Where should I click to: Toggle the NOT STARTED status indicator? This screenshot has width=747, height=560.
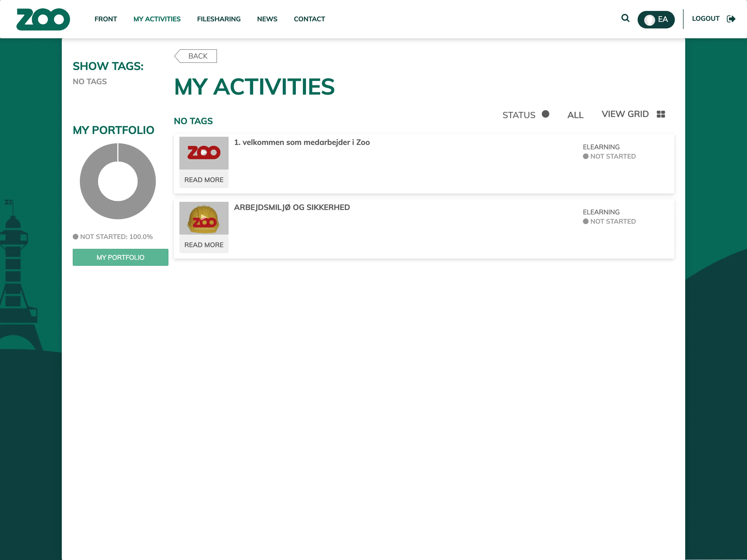tap(545, 115)
